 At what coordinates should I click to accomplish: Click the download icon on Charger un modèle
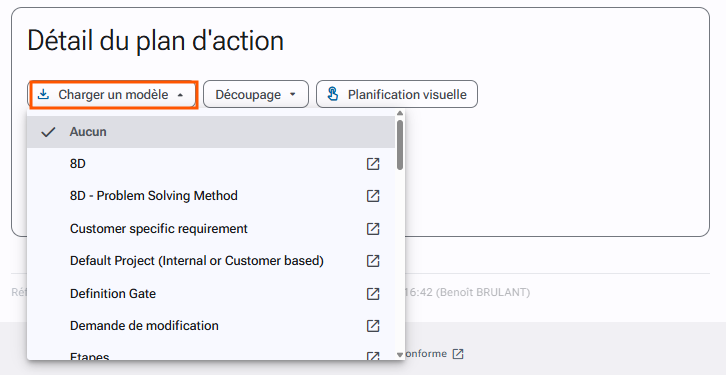[43, 94]
